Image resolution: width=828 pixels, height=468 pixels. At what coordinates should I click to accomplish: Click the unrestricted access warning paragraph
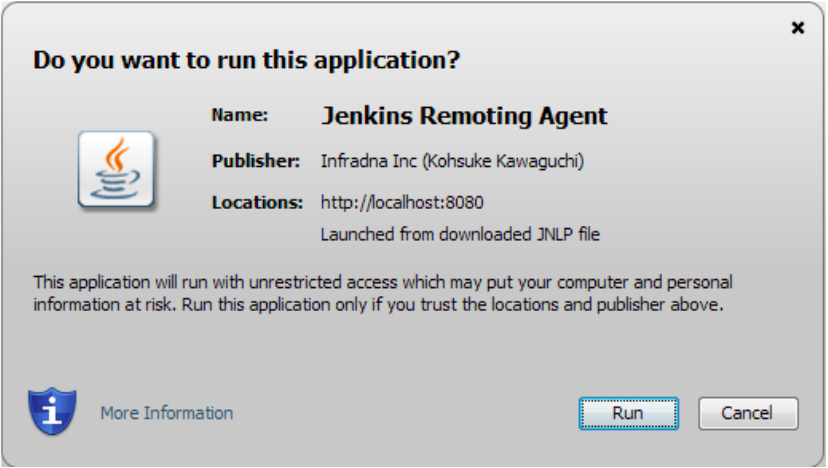pos(383,293)
